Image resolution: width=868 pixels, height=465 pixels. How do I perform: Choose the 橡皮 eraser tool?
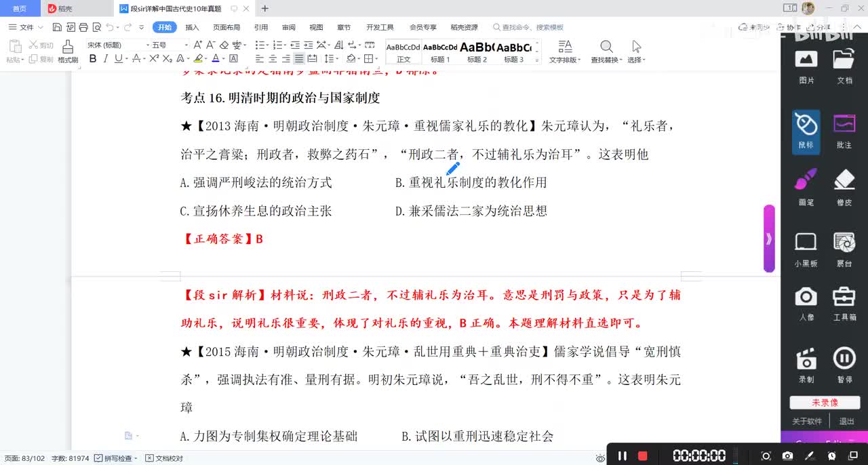844,188
